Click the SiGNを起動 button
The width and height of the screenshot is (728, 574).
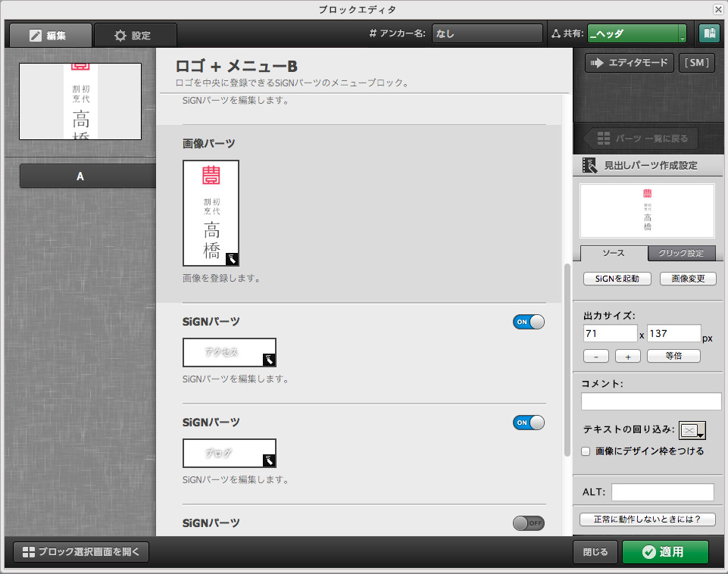click(x=617, y=279)
